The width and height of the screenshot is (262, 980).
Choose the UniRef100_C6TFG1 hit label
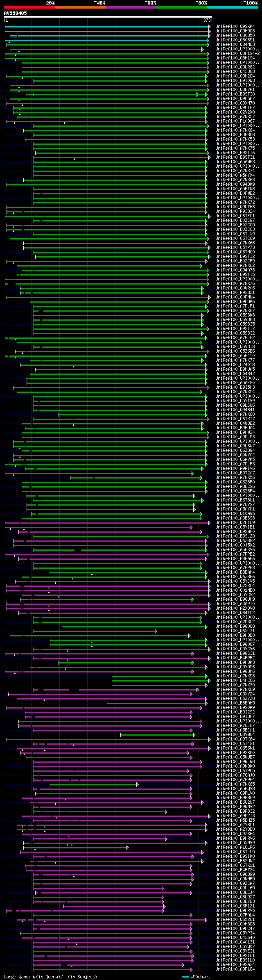235,216
